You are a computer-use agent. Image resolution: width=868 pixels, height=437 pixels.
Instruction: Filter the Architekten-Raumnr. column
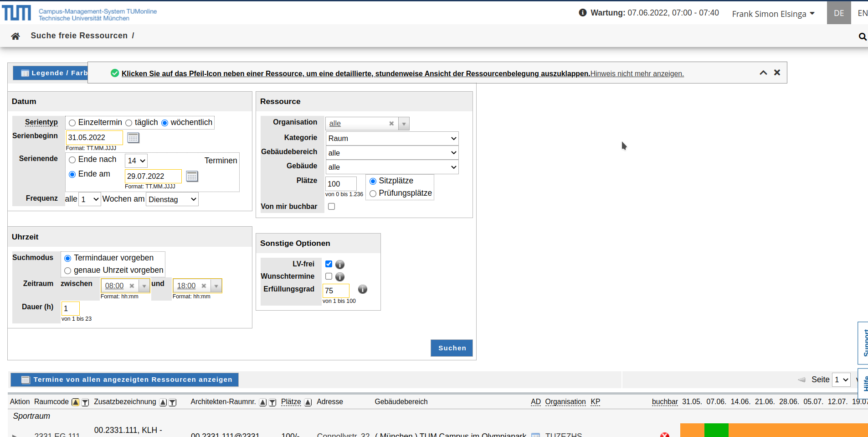tap(272, 402)
